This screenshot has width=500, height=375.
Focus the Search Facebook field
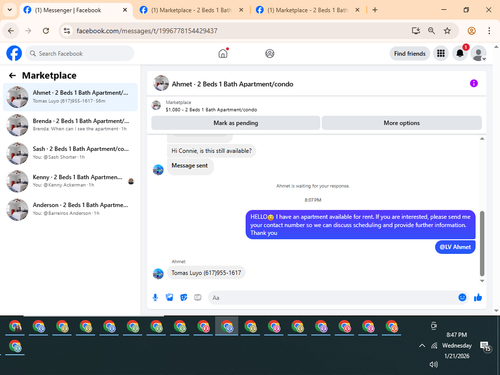(80, 53)
